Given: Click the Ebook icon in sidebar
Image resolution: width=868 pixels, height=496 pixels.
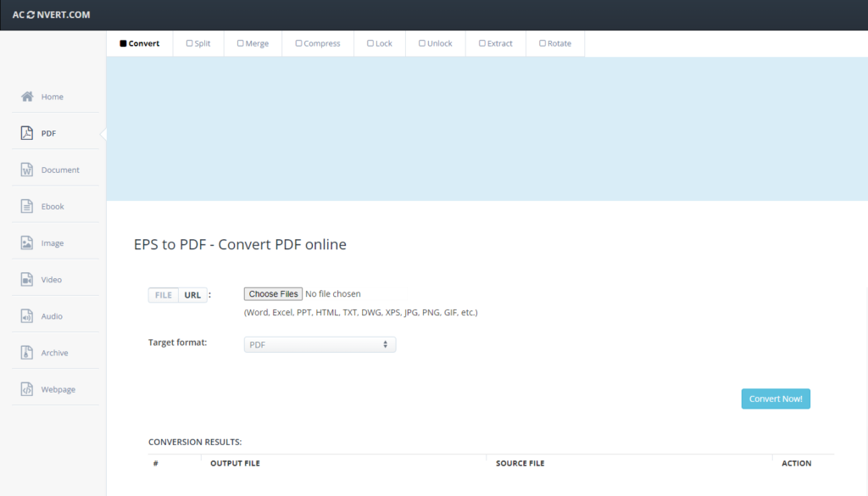Looking at the screenshot, I should coord(27,206).
